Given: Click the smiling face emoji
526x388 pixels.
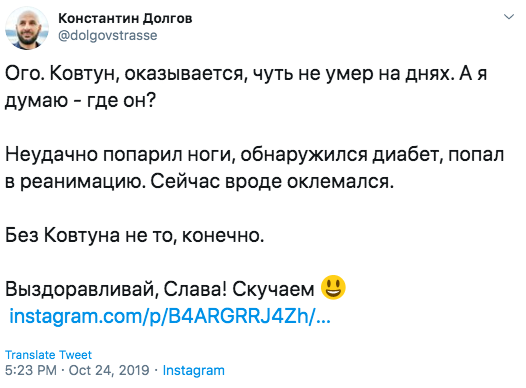Looking at the screenshot, I should (333, 287).
